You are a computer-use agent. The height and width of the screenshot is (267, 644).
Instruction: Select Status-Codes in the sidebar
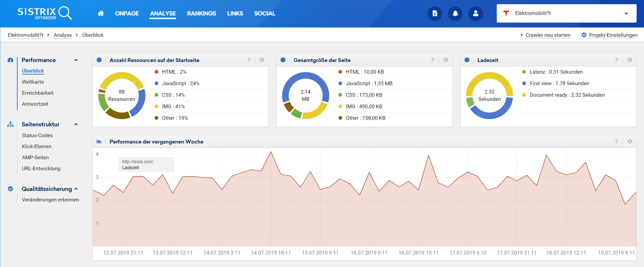37,135
